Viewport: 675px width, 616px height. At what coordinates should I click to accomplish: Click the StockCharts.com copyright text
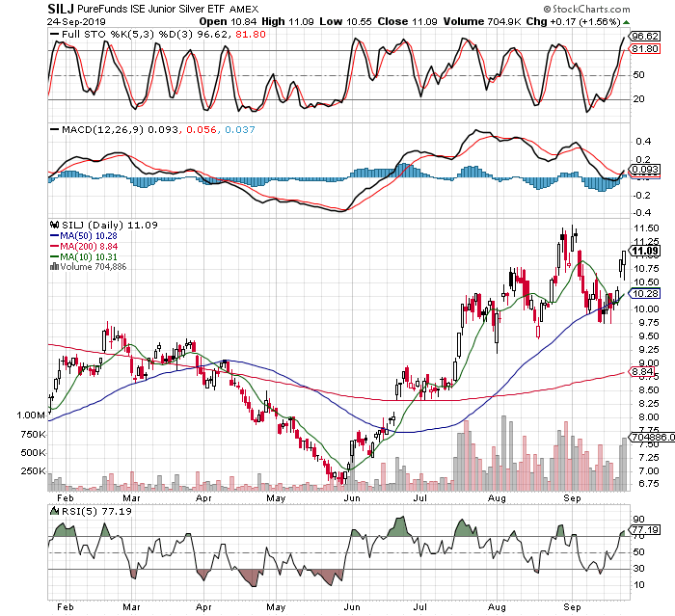586,9
